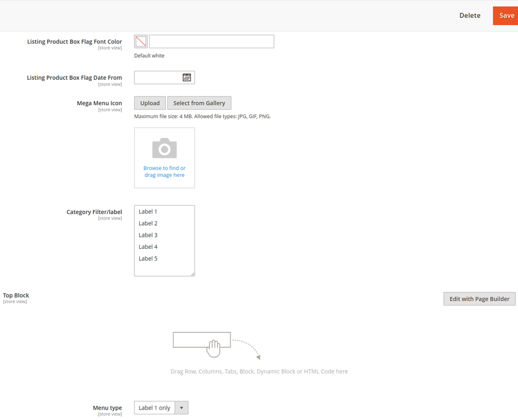The width and height of the screenshot is (518, 420).
Task: Click Edit with Page Builder button
Action: (x=479, y=299)
